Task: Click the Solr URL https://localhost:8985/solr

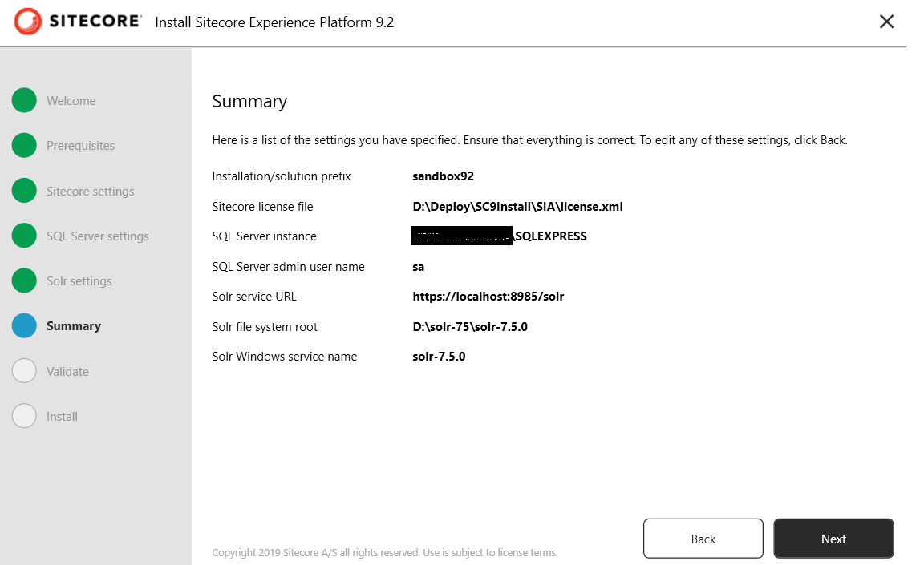Action: [488, 297]
